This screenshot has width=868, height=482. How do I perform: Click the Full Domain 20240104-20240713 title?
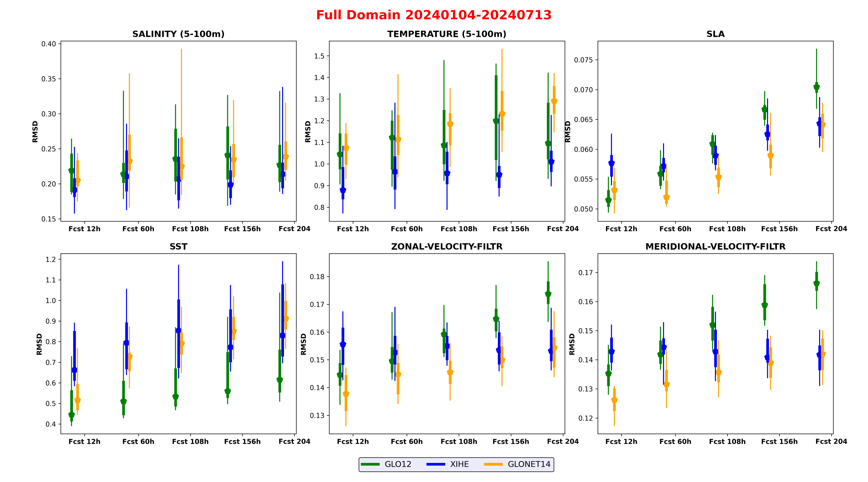(x=434, y=15)
